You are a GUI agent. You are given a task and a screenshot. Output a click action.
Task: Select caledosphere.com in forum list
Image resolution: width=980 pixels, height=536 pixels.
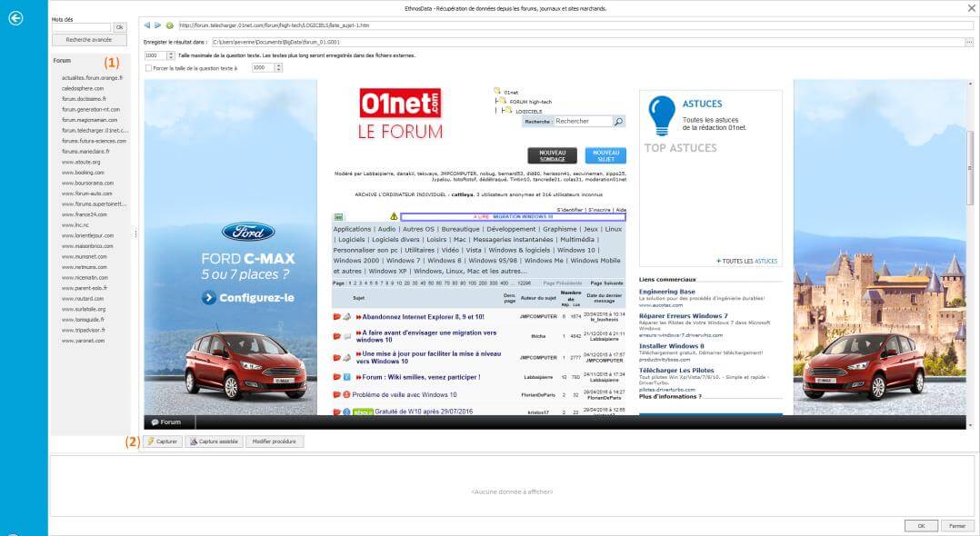tap(83, 89)
